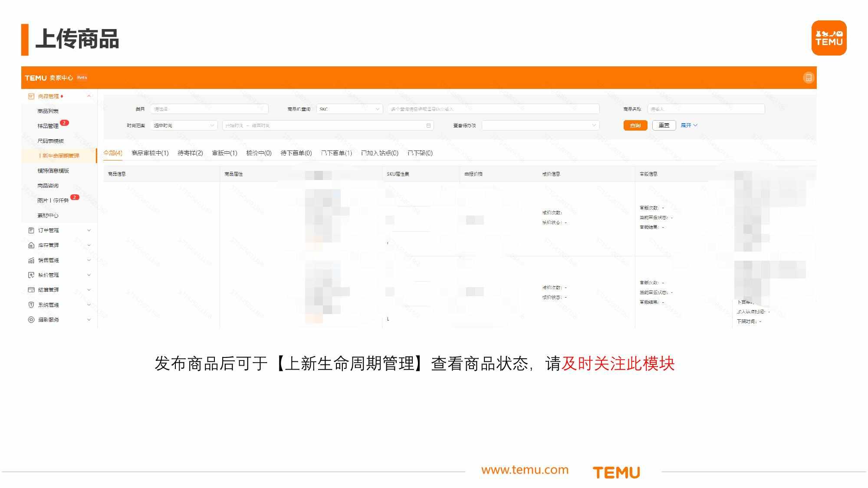Open the 选中时间 time range dropdown
Viewport: 868px width, 488px height.
[184, 125]
